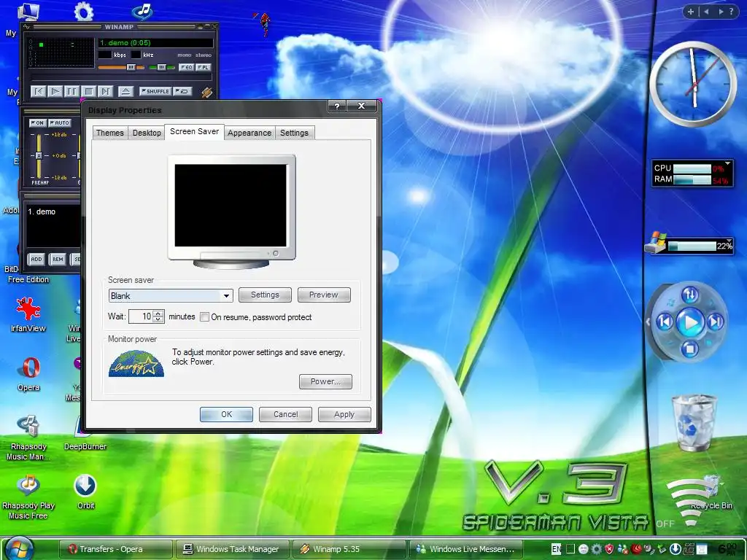Decrease Wait minutes with down arrow
The height and width of the screenshot is (560, 747).
click(x=158, y=319)
